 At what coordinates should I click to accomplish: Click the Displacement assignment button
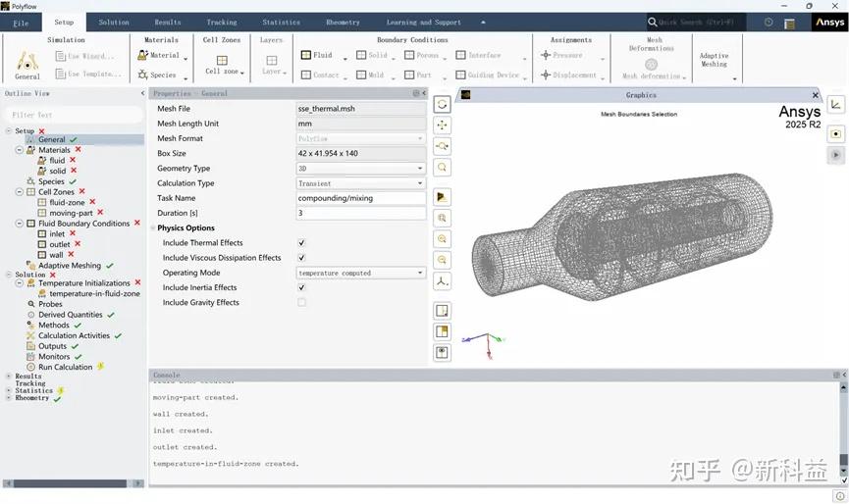pyautogui.click(x=568, y=75)
